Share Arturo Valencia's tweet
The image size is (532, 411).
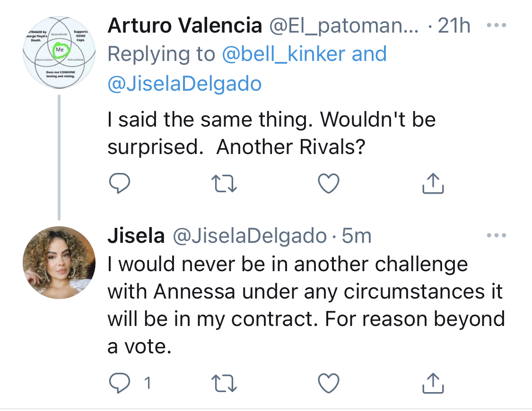pyautogui.click(x=433, y=183)
